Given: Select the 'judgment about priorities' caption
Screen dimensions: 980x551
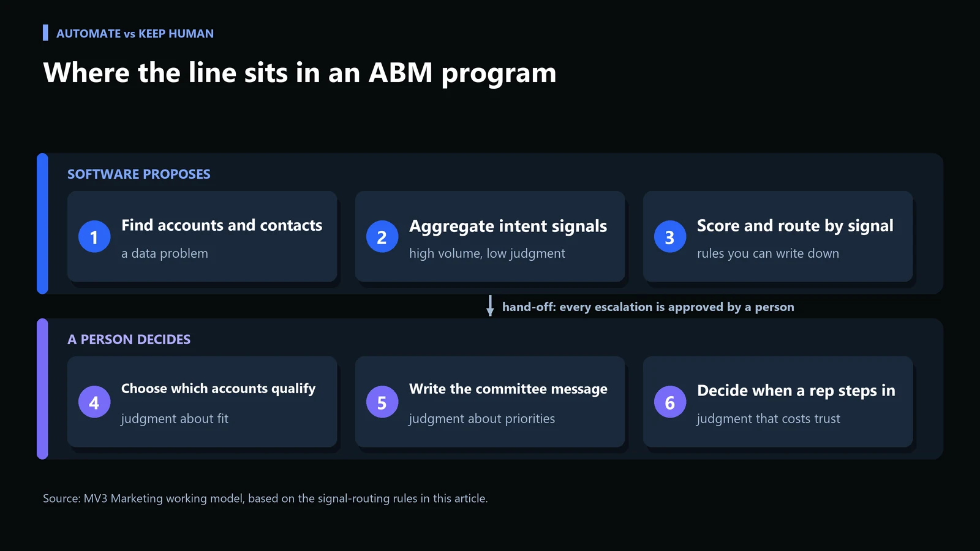Looking at the screenshot, I should coord(482,419).
